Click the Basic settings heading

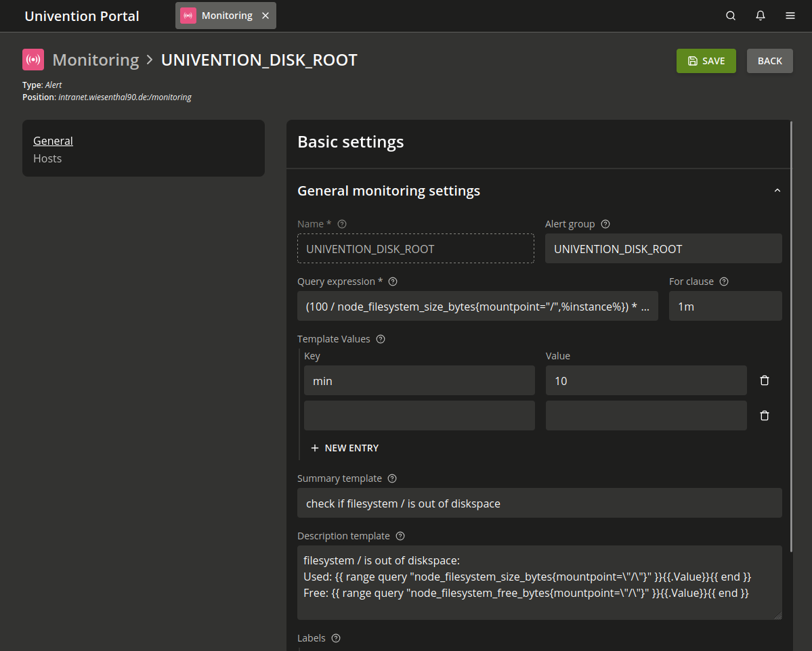351,142
